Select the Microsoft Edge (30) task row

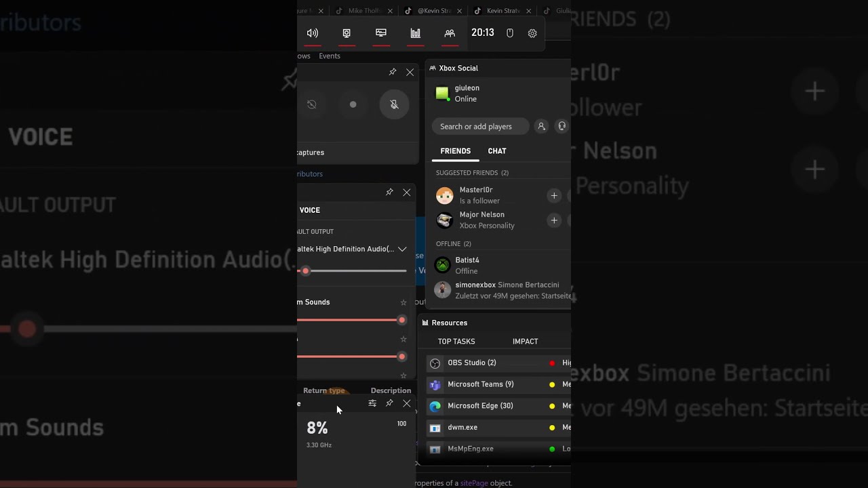[498, 406]
